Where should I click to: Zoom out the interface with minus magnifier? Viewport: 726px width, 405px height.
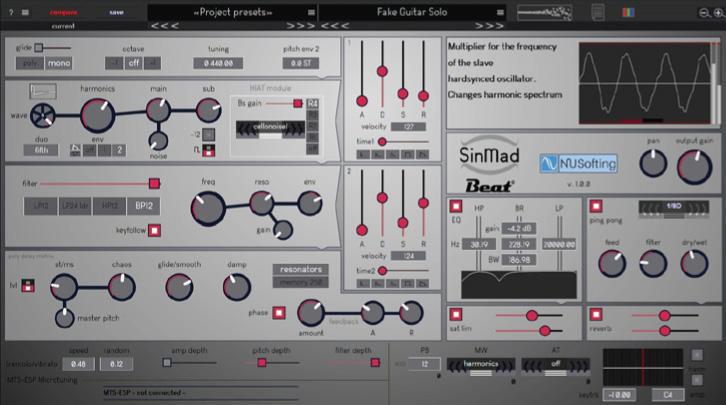pyautogui.click(x=704, y=13)
